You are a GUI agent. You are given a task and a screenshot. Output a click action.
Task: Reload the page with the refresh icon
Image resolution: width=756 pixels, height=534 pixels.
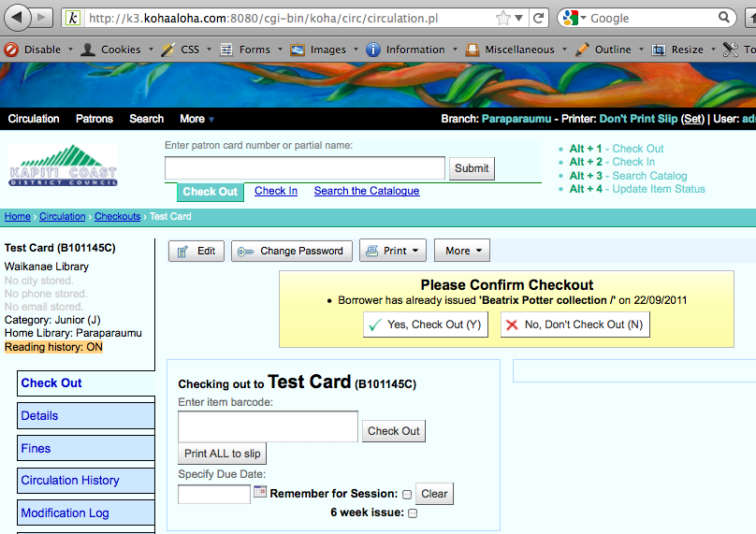538,18
